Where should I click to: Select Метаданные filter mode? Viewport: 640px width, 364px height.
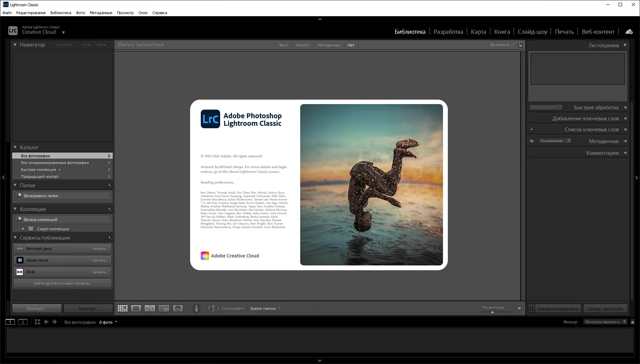[329, 45]
